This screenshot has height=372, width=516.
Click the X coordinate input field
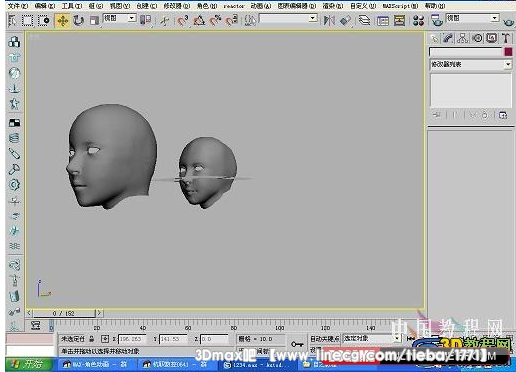click(131, 339)
